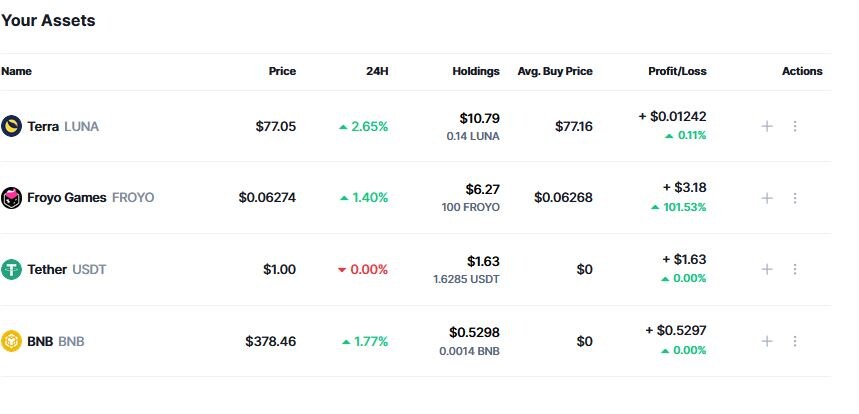Viewport: 859px width, 414px height.
Task: Open the Froyo Games FROYO asset link
Action: point(91,198)
